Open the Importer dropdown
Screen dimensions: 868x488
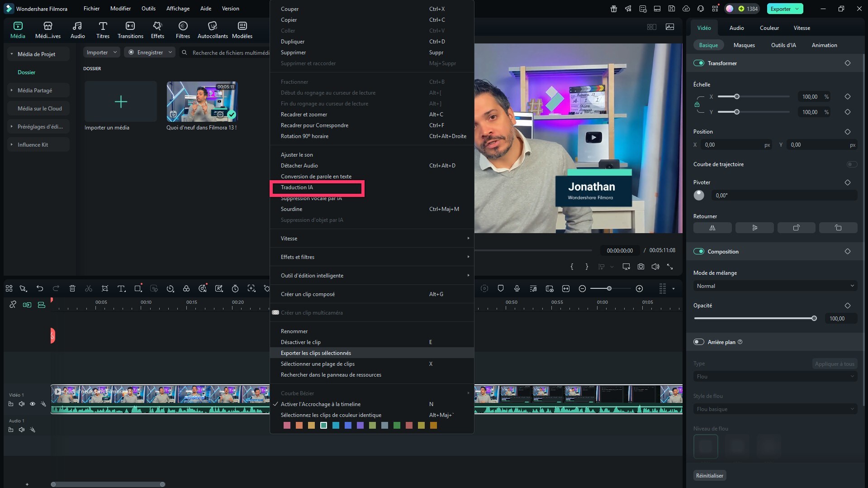(x=102, y=53)
